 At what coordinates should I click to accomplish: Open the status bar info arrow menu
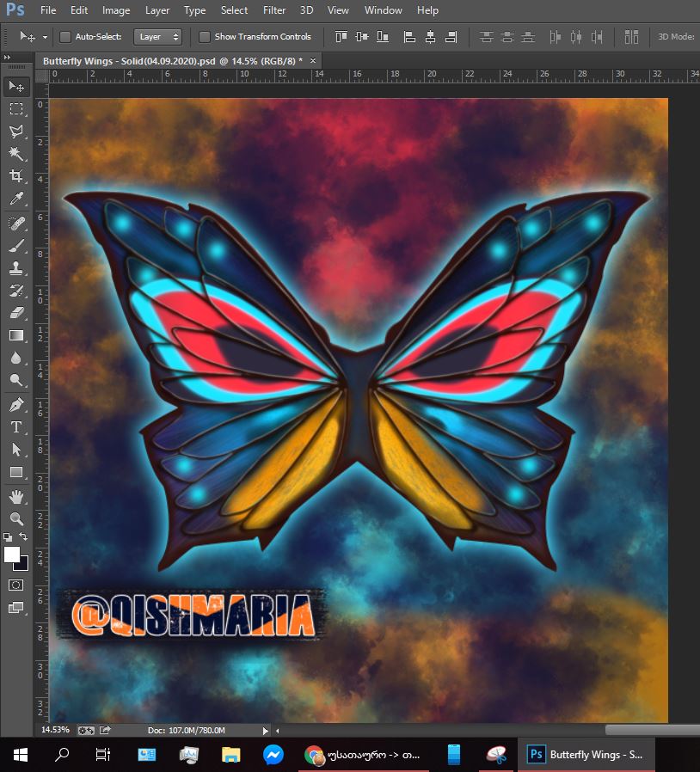pyautogui.click(x=266, y=731)
